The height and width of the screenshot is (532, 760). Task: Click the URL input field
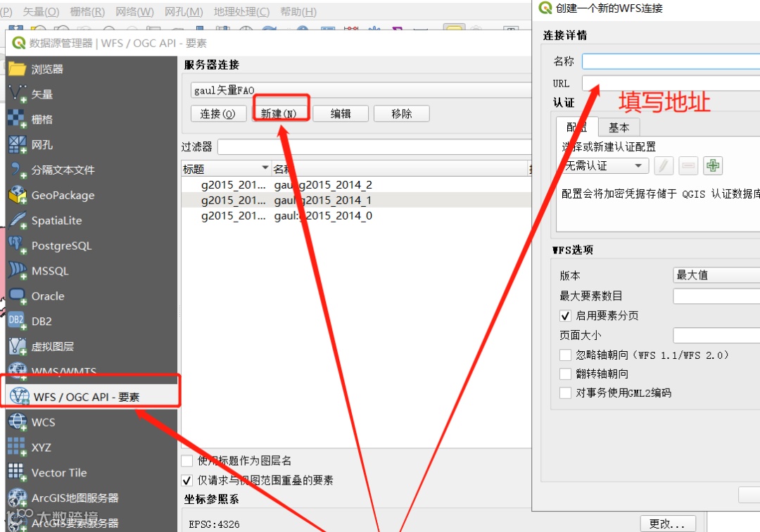coord(671,83)
